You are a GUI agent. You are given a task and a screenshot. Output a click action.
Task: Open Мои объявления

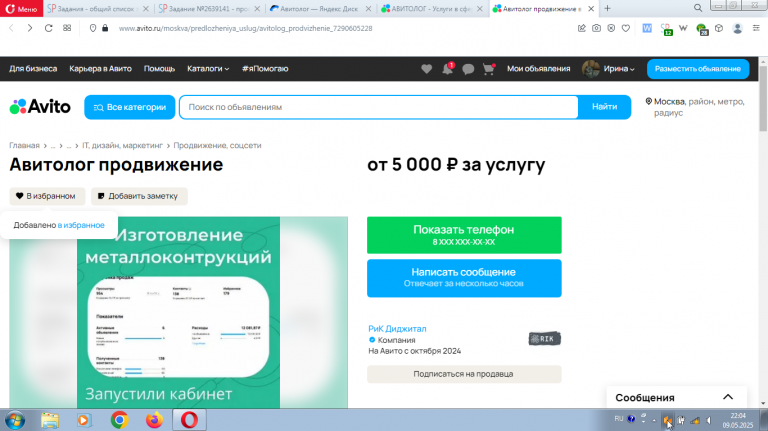[538, 69]
